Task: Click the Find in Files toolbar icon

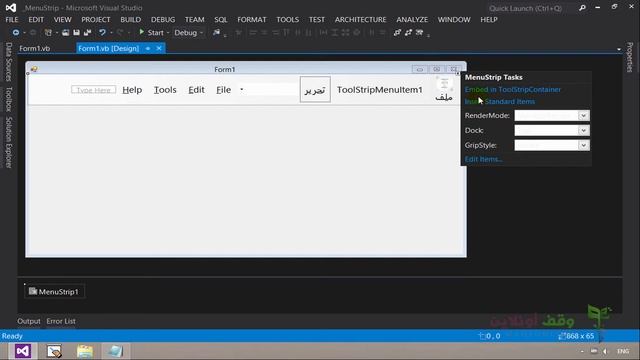Action: 216,33
